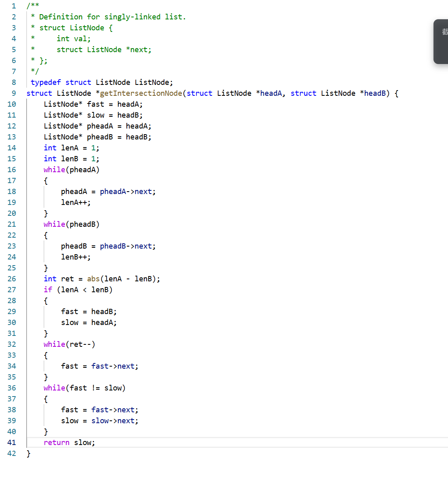The width and height of the screenshot is (448, 500).
Task: Place cursor on 'typedef struct ListNode ListNode;' line
Action: [x=102, y=82]
